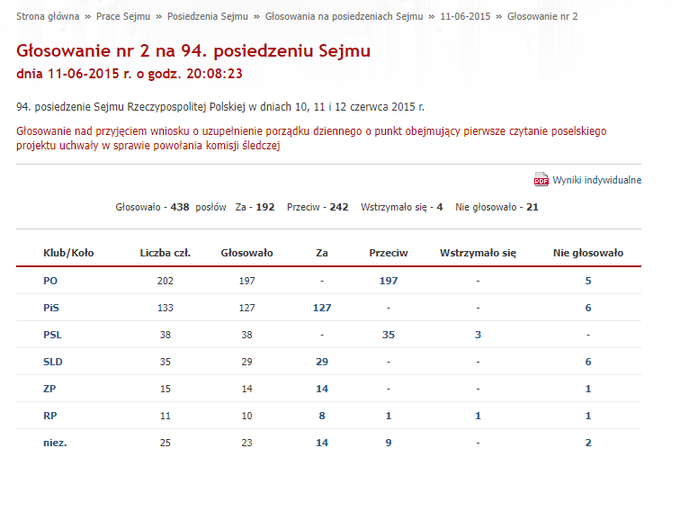
Task: Click RP's 1 Nie głosowało value
Action: click(x=588, y=415)
